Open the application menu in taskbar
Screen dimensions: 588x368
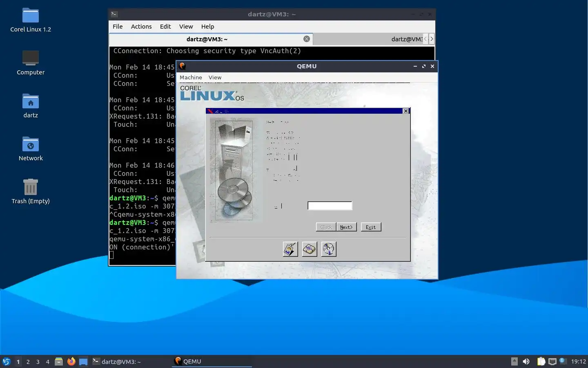pyautogui.click(x=7, y=361)
